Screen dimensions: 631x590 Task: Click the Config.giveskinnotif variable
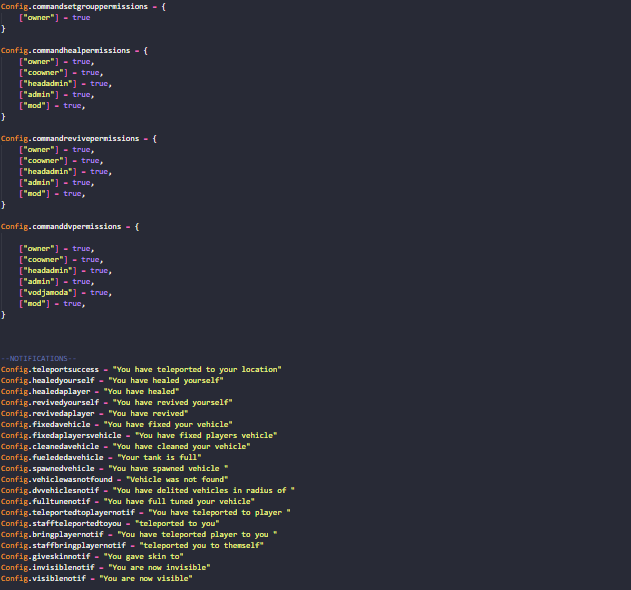point(47,556)
